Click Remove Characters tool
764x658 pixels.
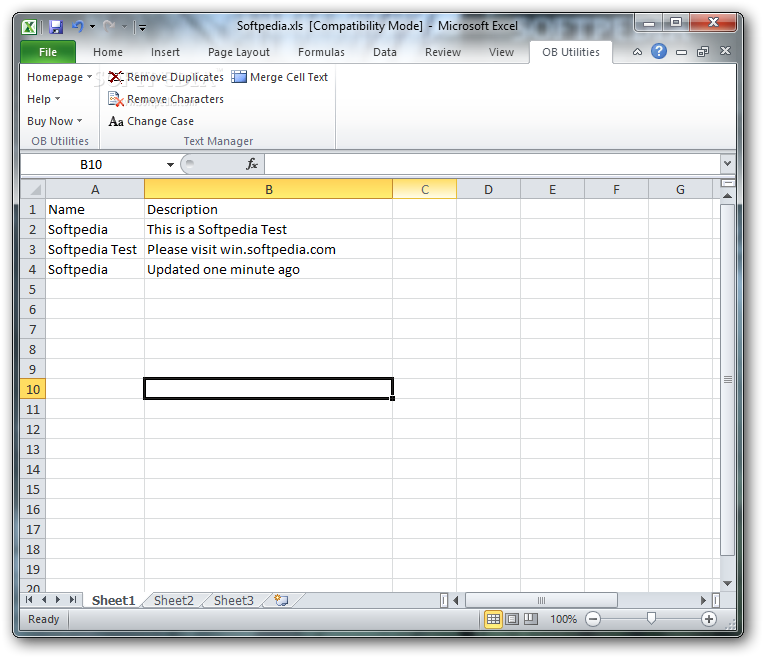[166, 99]
